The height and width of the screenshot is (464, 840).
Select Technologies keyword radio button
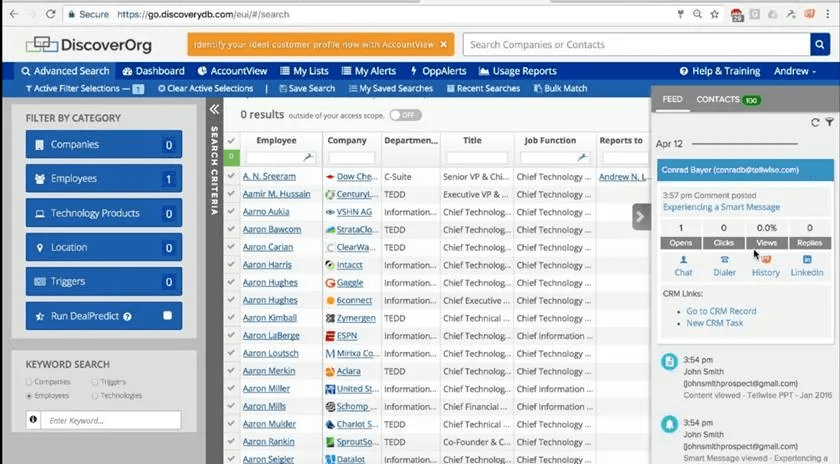click(x=95, y=395)
